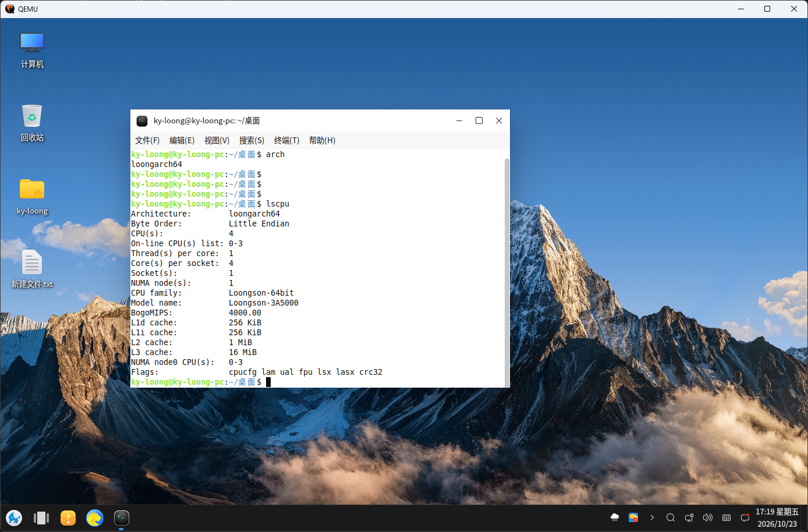This screenshot has height=532, width=808.
Task: Close the terminal window
Action: coord(499,120)
